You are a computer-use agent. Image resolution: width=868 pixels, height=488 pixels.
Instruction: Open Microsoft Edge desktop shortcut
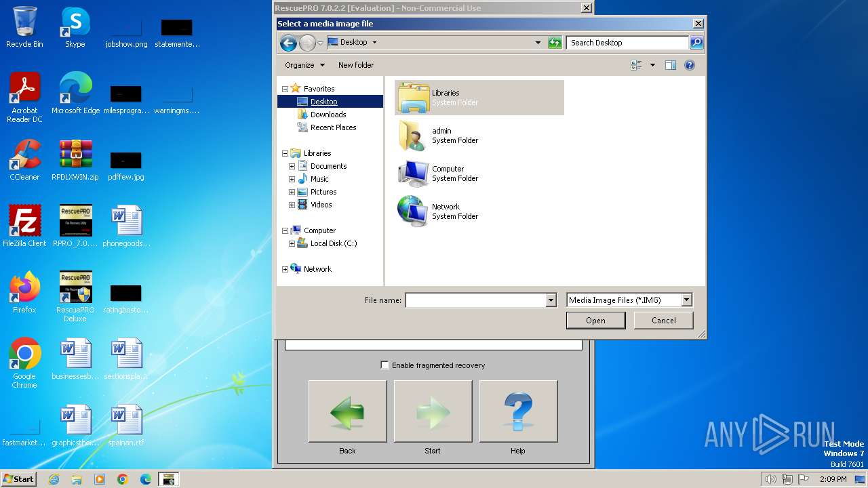[x=75, y=93]
